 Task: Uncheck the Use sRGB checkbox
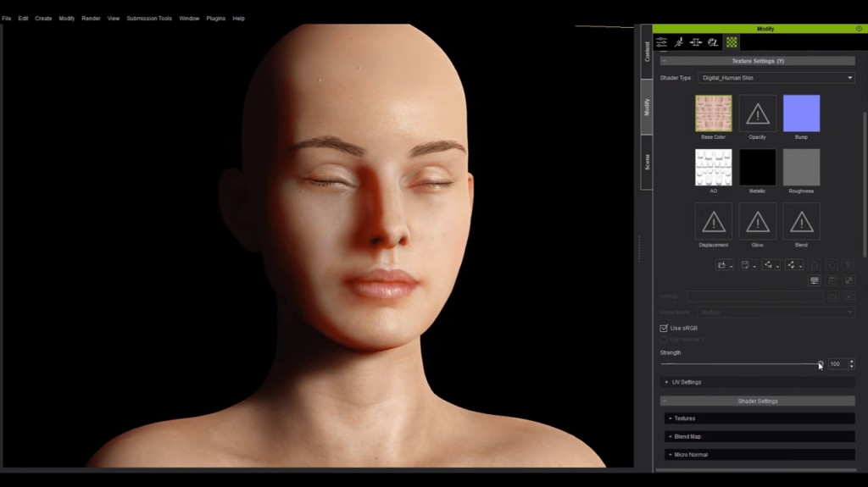[x=664, y=328]
